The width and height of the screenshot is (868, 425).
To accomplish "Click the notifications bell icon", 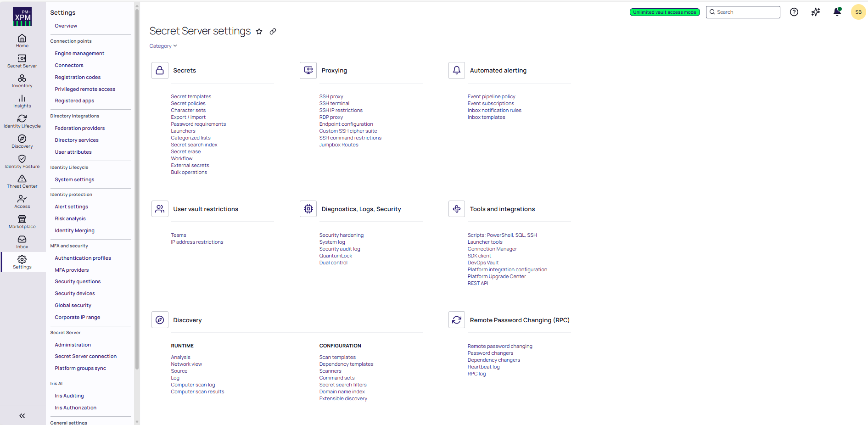I will (x=837, y=12).
